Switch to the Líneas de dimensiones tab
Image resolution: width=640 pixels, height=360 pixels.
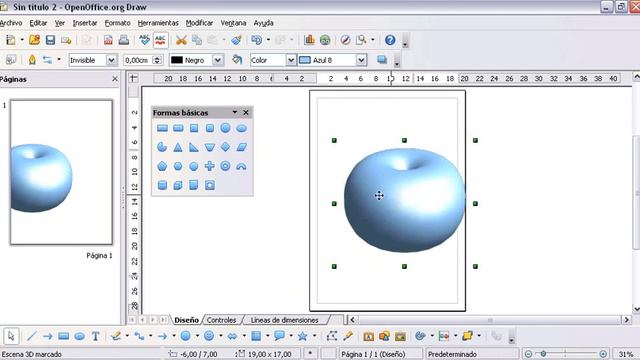(284, 320)
